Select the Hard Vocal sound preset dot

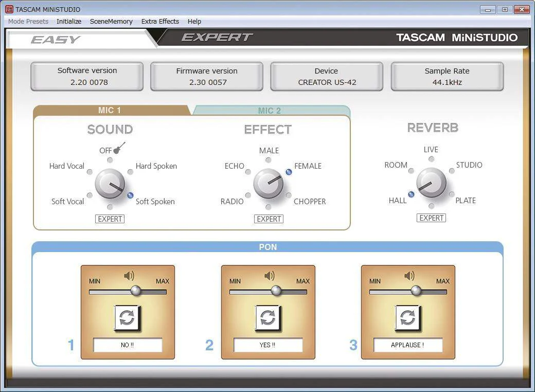coord(90,172)
